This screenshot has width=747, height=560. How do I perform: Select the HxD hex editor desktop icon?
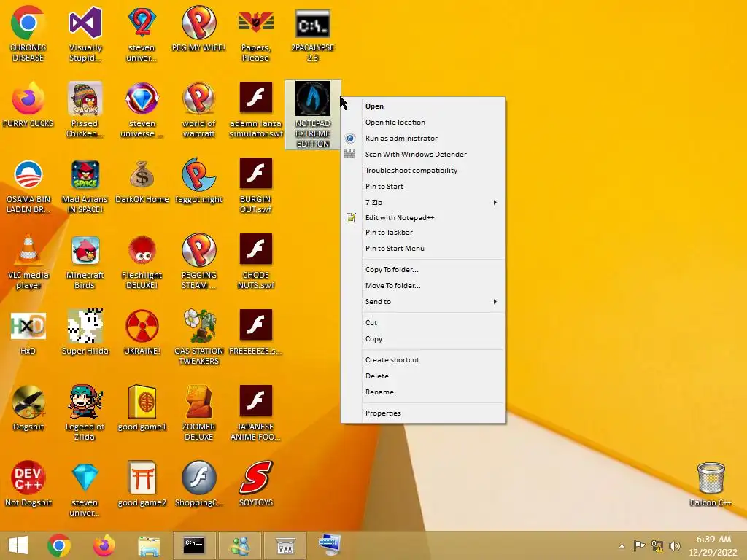click(x=28, y=332)
